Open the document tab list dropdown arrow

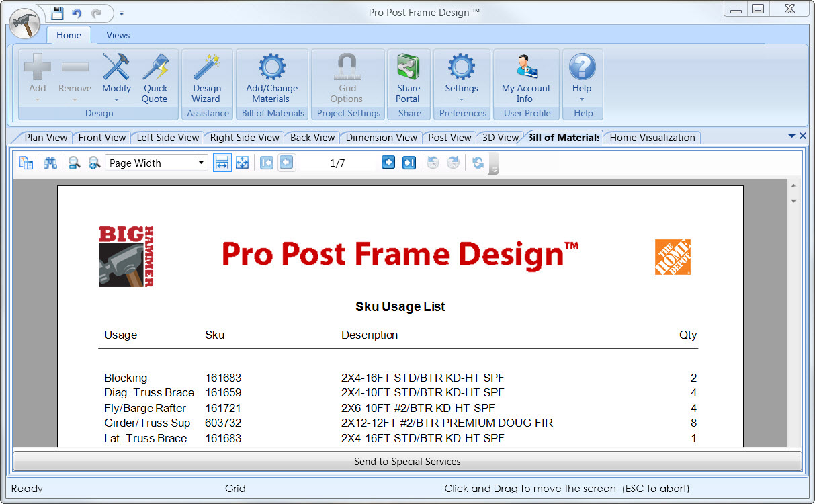[x=791, y=136]
